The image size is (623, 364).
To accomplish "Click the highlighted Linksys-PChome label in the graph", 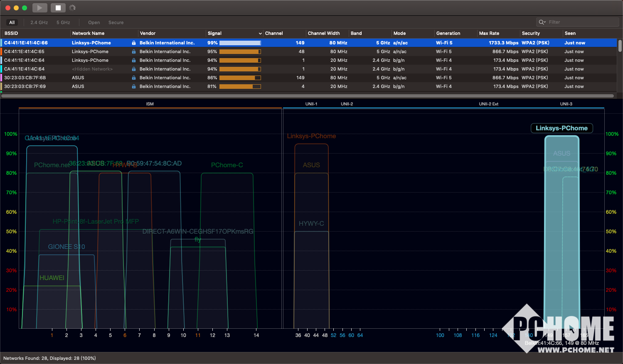I will click(x=561, y=128).
